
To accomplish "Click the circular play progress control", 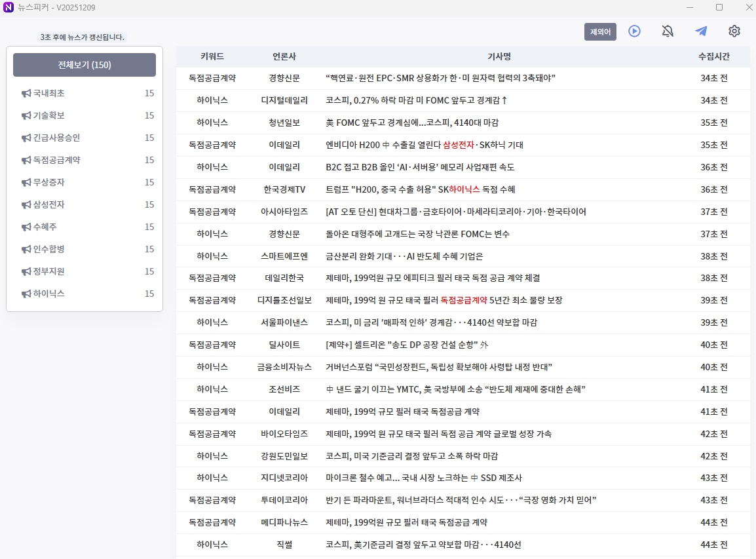I will click(633, 31).
